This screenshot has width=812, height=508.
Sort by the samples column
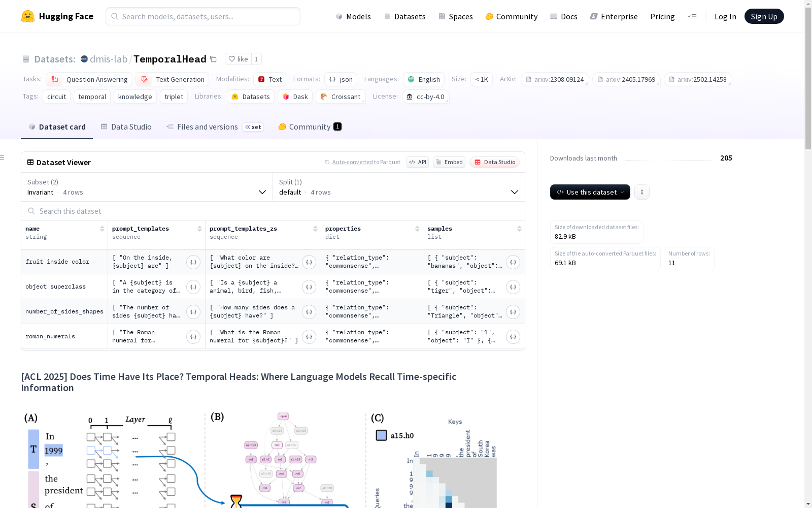click(x=519, y=229)
